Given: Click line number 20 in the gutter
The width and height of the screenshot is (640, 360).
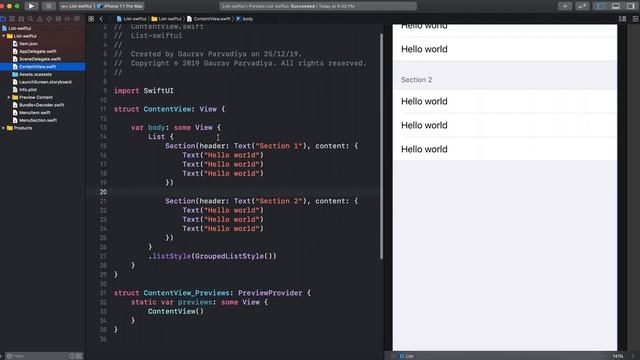Looking at the screenshot, I should [x=103, y=192].
